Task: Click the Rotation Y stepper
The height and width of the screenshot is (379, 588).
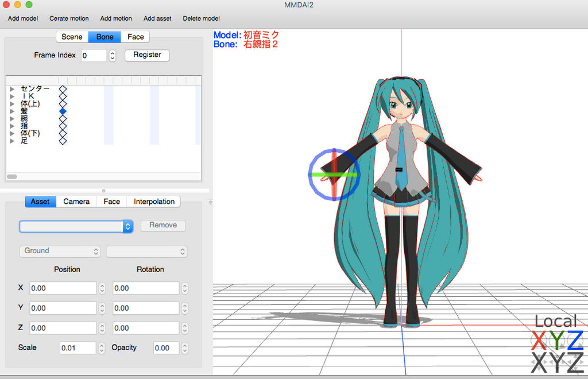Action: pyautogui.click(x=184, y=308)
